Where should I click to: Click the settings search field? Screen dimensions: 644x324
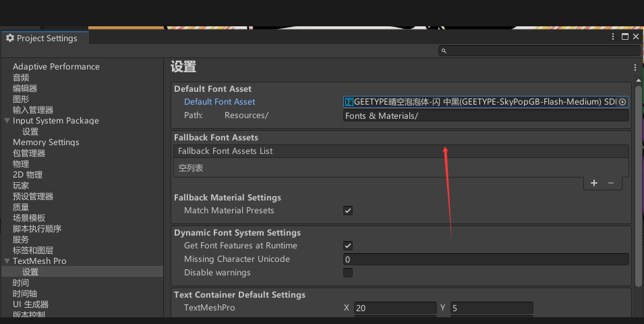[539, 51]
